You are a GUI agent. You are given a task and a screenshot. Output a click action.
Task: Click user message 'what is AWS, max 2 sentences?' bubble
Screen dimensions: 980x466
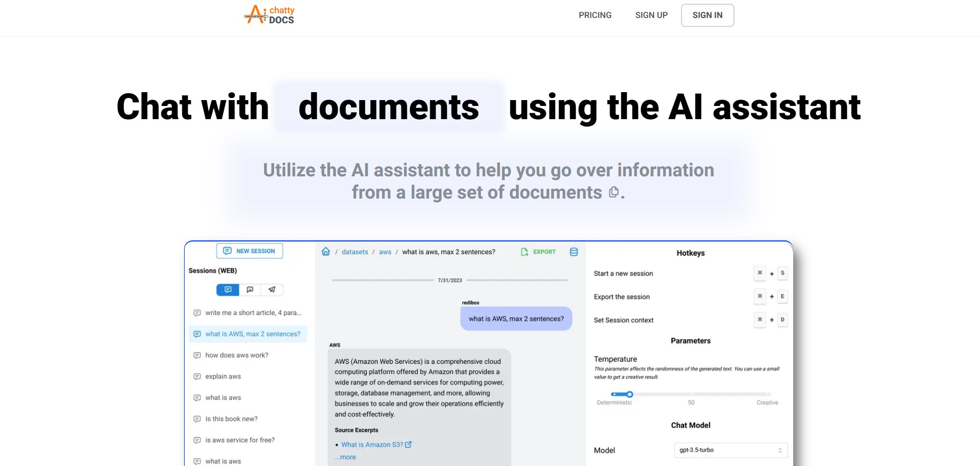516,319
